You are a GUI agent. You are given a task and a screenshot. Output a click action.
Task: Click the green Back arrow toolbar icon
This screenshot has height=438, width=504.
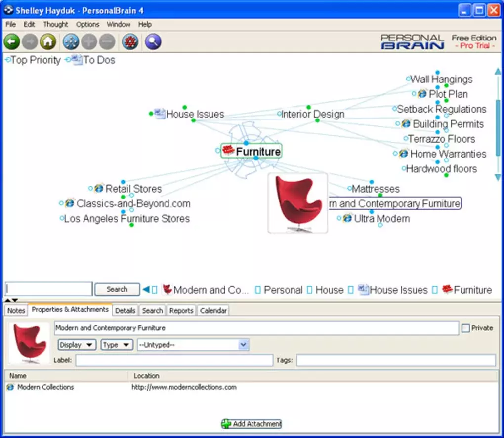(12, 42)
